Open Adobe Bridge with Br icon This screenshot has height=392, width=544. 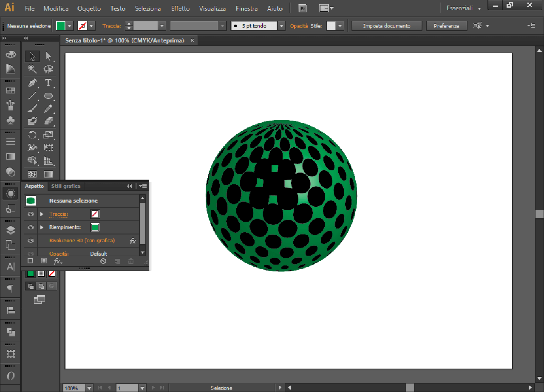point(303,8)
